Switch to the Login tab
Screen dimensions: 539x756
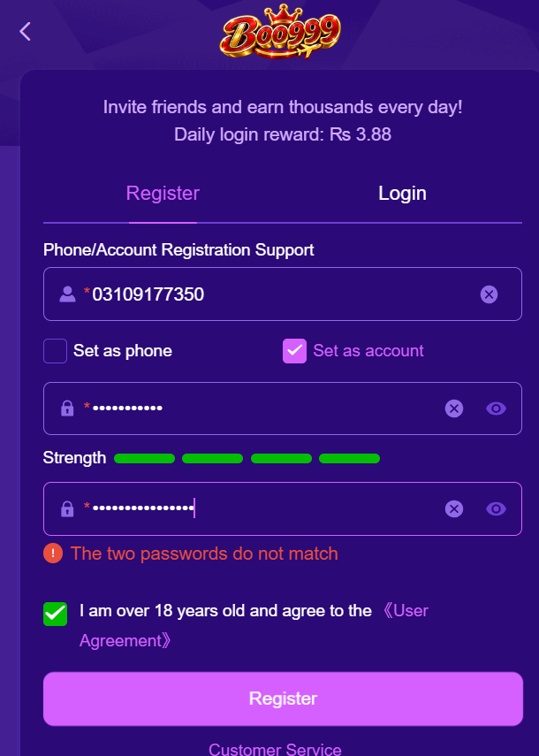pyautogui.click(x=402, y=193)
